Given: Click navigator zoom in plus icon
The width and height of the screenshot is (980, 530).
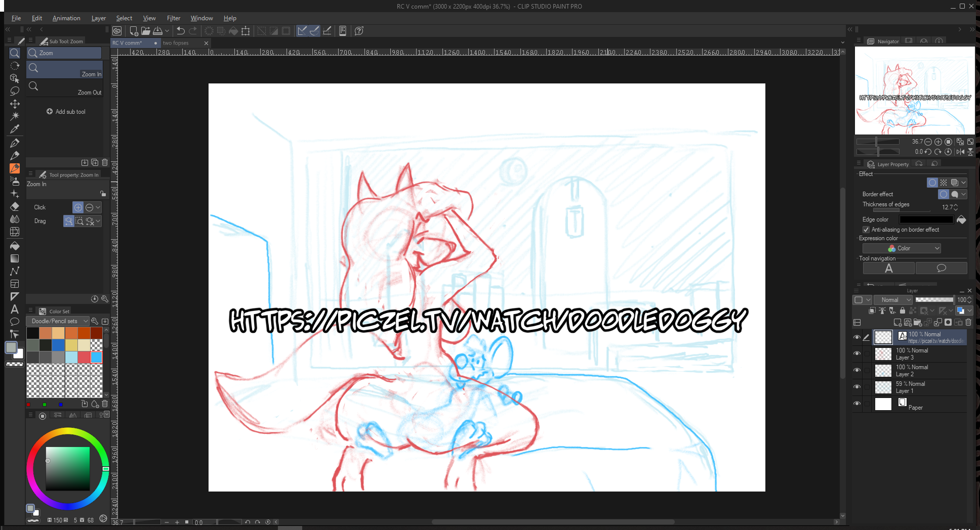Looking at the screenshot, I should coord(938,142).
